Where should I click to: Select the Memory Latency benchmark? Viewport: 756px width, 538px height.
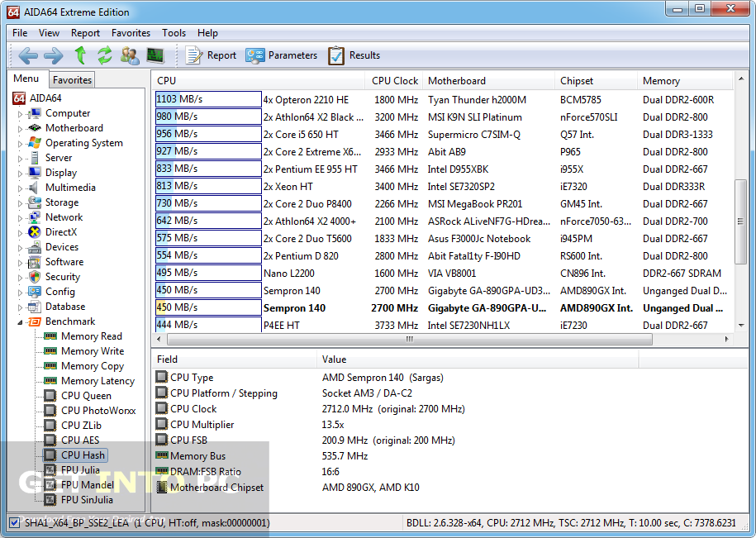[x=94, y=380]
